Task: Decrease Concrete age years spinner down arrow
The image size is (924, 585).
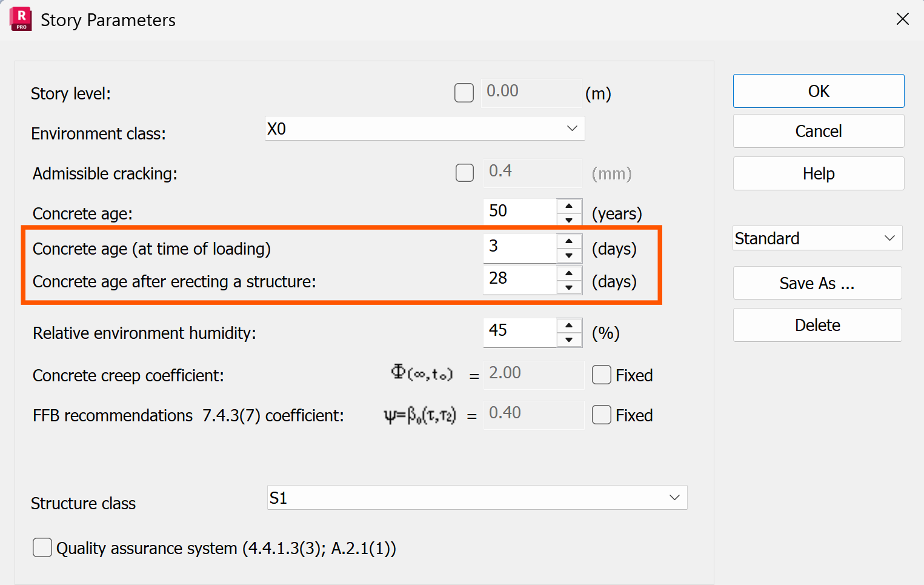Action: pos(569,220)
